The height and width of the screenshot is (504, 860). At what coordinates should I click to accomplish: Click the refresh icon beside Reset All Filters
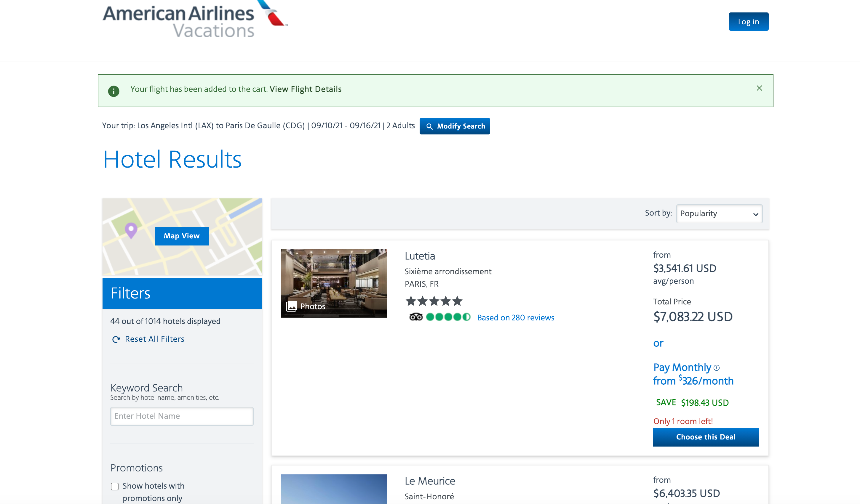(x=116, y=339)
